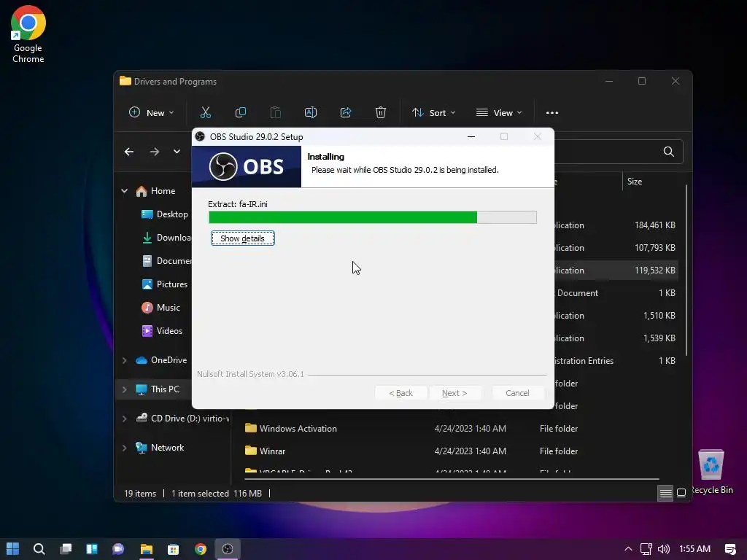Select Videos in navigation pane
Viewport: 747px width, 560px height.
(x=162, y=331)
